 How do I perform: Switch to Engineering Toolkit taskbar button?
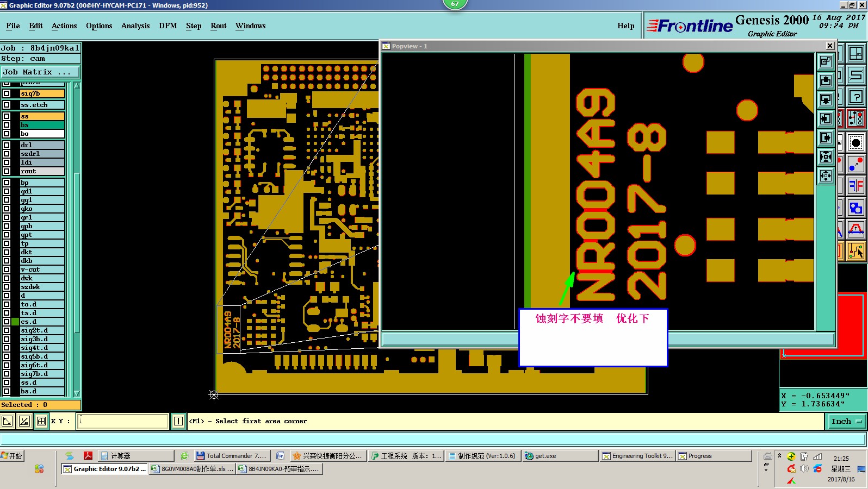(x=637, y=456)
